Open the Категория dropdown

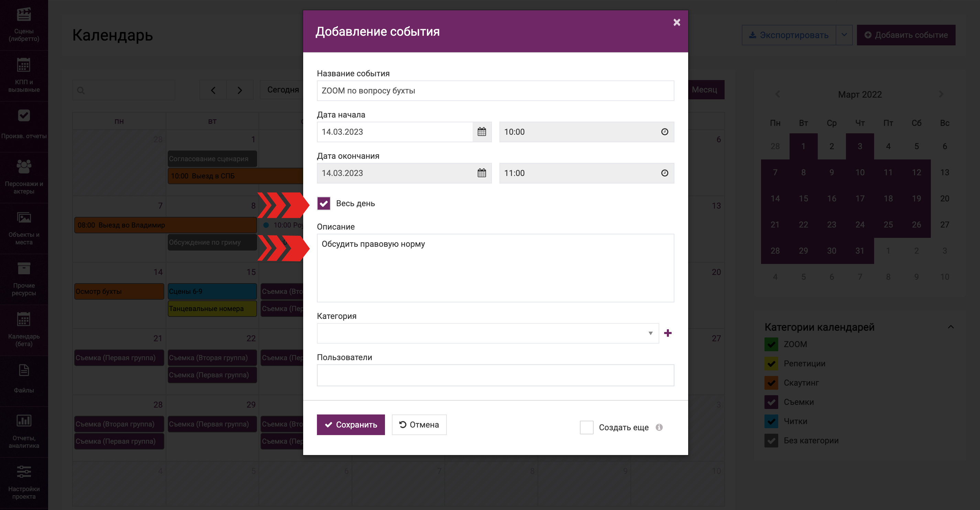tap(488, 333)
